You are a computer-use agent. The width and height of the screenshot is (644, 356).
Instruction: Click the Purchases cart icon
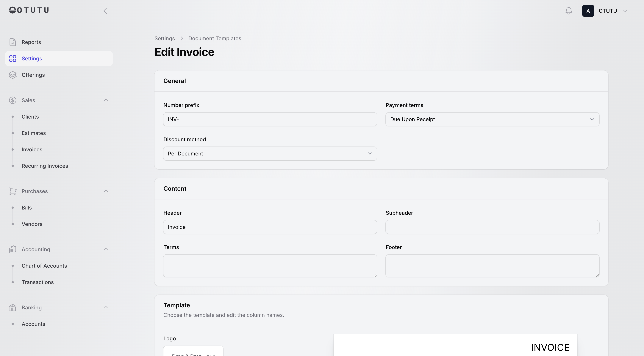click(x=12, y=191)
